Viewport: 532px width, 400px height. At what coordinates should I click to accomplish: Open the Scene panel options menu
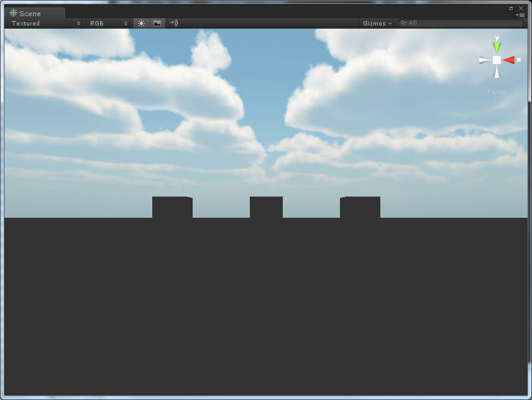pyautogui.click(x=521, y=16)
